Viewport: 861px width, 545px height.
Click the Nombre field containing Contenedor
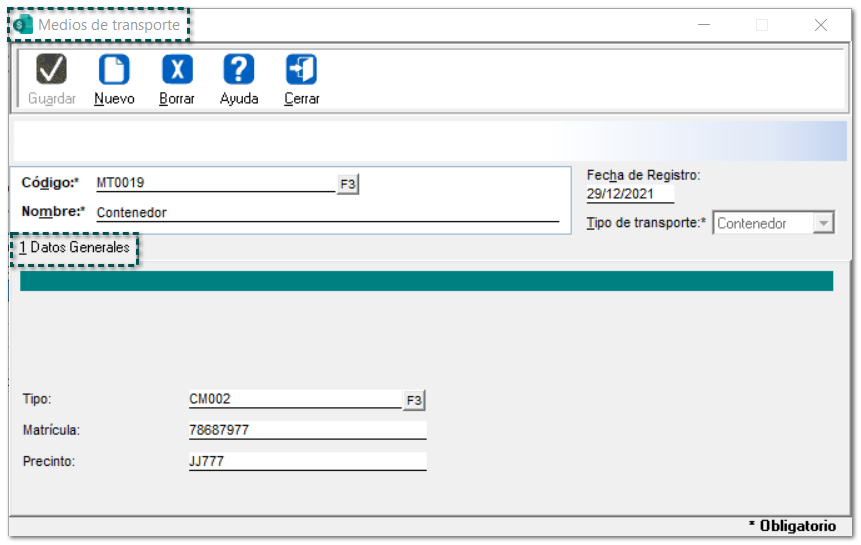tap(326, 212)
